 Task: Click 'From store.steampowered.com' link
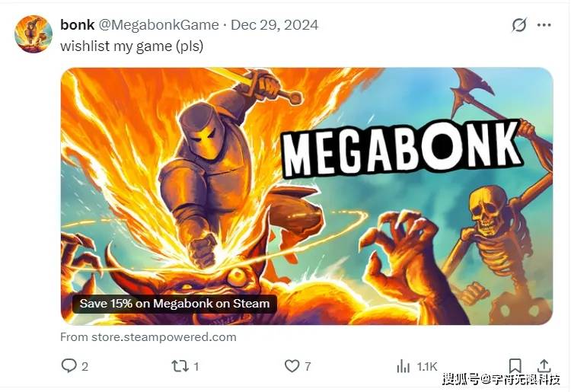tap(148, 337)
